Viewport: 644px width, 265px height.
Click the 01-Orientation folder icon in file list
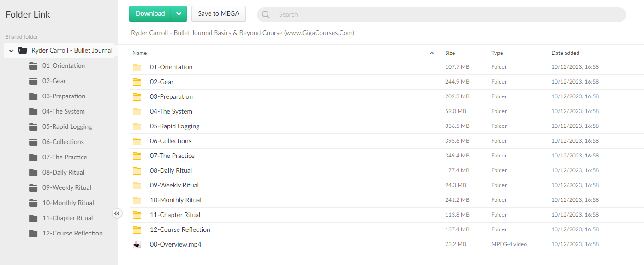point(137,67)
